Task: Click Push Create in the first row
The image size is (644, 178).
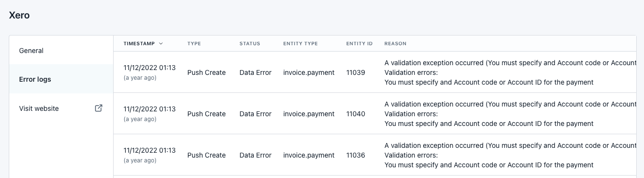Action: [x=206, y=72]
